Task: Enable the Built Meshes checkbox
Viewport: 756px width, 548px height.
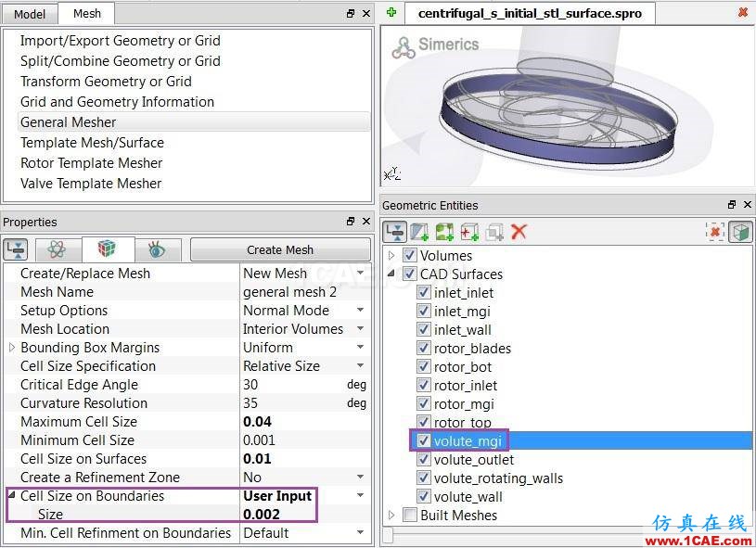Action: tap(410, 515)
